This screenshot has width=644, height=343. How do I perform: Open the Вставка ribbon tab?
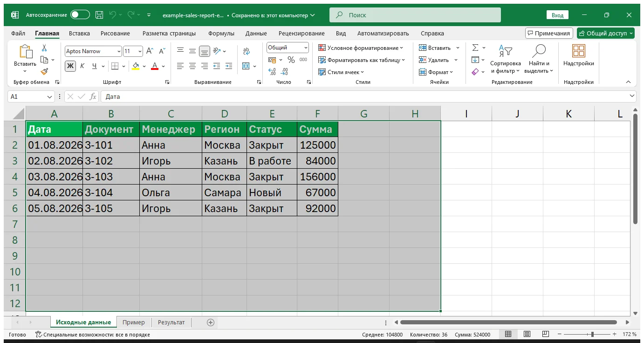(79, 34)
